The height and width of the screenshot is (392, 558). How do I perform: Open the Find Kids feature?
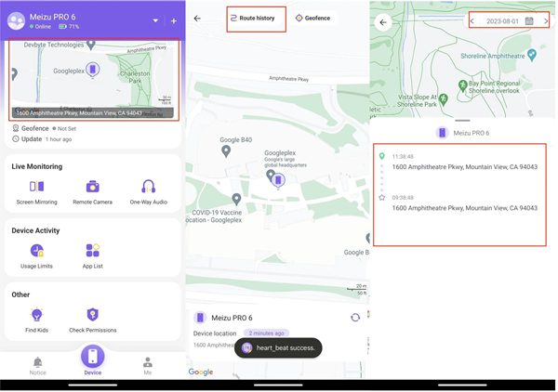pos(36,320)
